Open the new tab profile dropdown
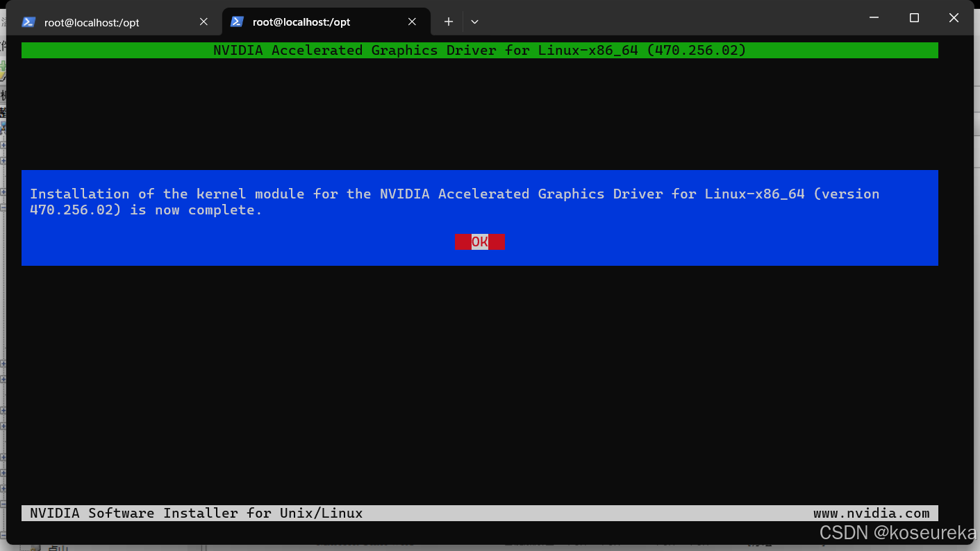Screen dimensions: 980x551 (474, 22)
